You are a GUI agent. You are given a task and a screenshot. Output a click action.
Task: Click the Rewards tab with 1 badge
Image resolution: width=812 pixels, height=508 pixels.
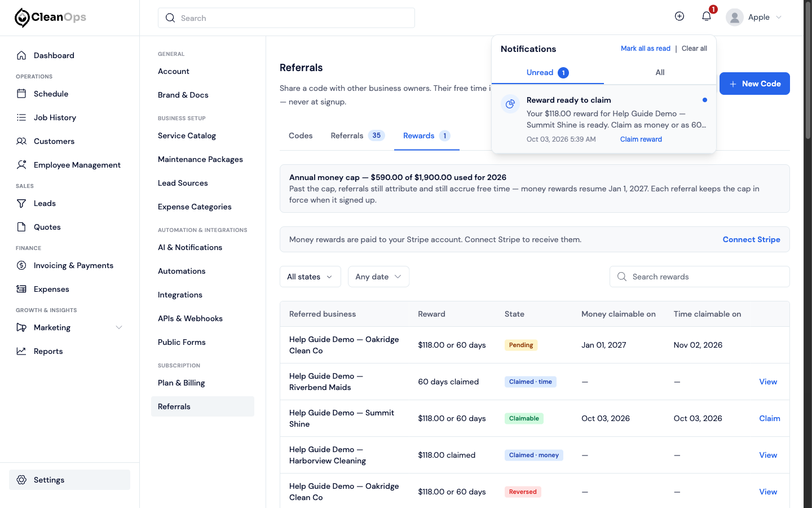coord(427,135)
